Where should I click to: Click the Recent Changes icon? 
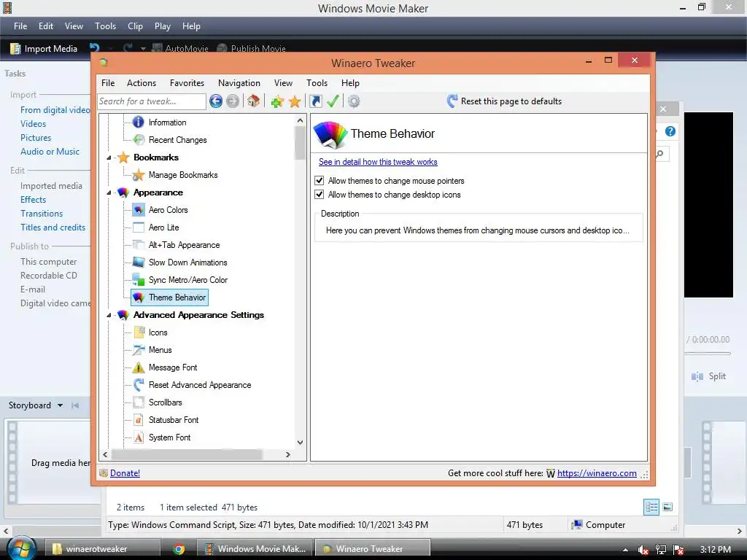point(139,140)
